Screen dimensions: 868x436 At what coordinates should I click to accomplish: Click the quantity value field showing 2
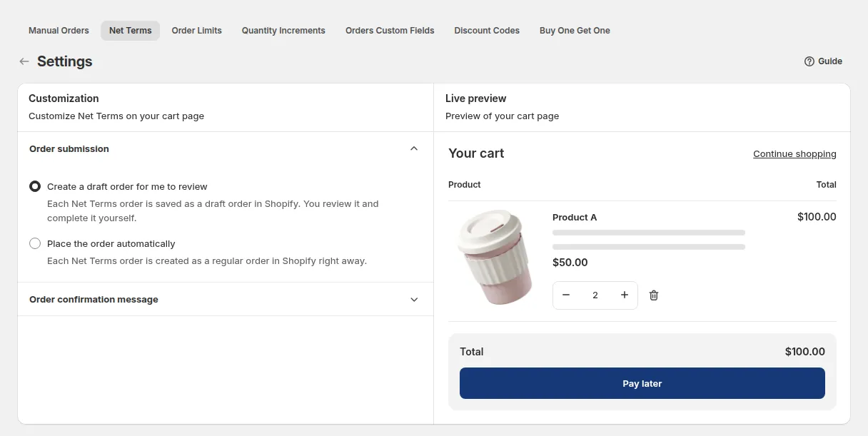595,295
